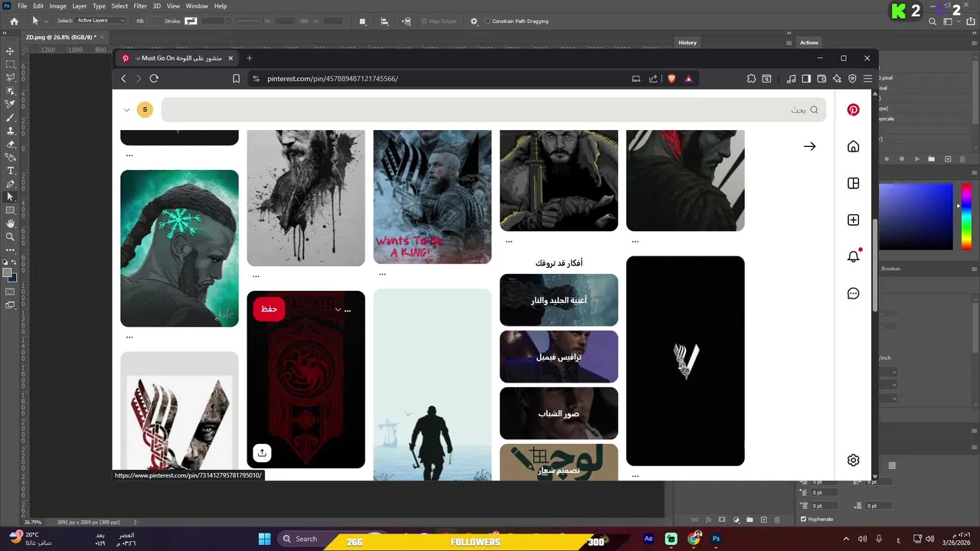Image resolution: width=980 pixels, height=551 pixels.
Task: Click the Brave Shields lion icon
Action: click(671, 78)
